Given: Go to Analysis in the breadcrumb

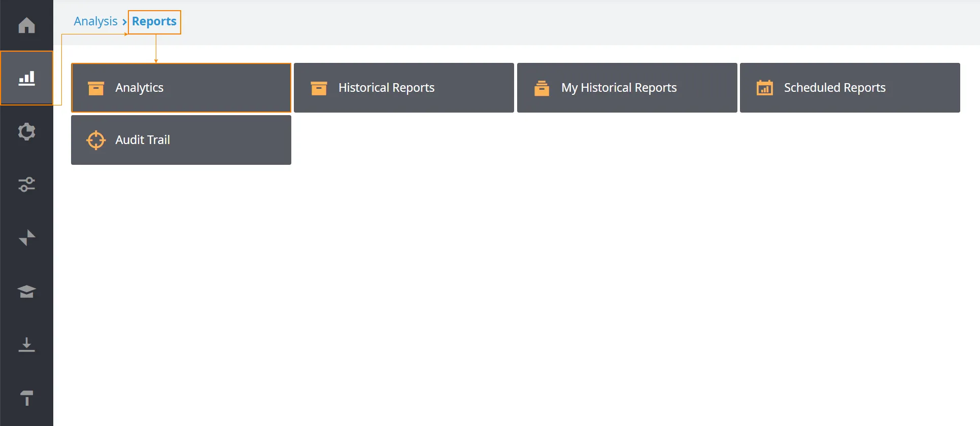Looking at the screenshot, I should (x=95, y=21).
